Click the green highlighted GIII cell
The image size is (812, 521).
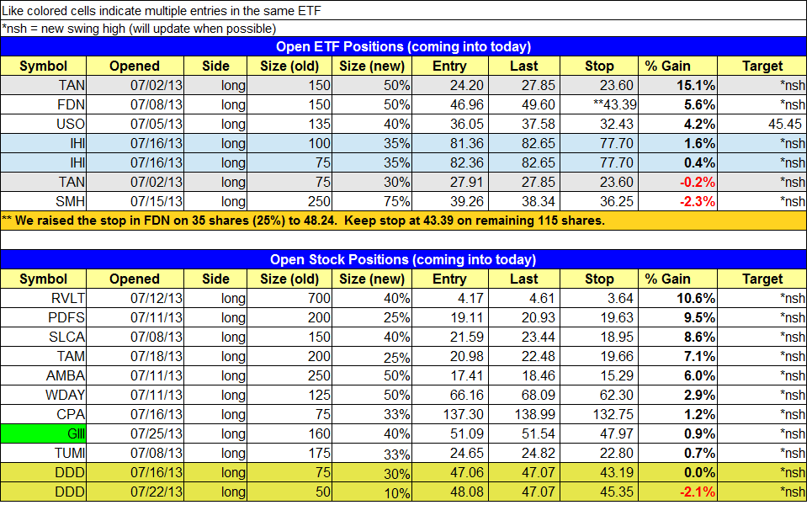tap(44, 434)
